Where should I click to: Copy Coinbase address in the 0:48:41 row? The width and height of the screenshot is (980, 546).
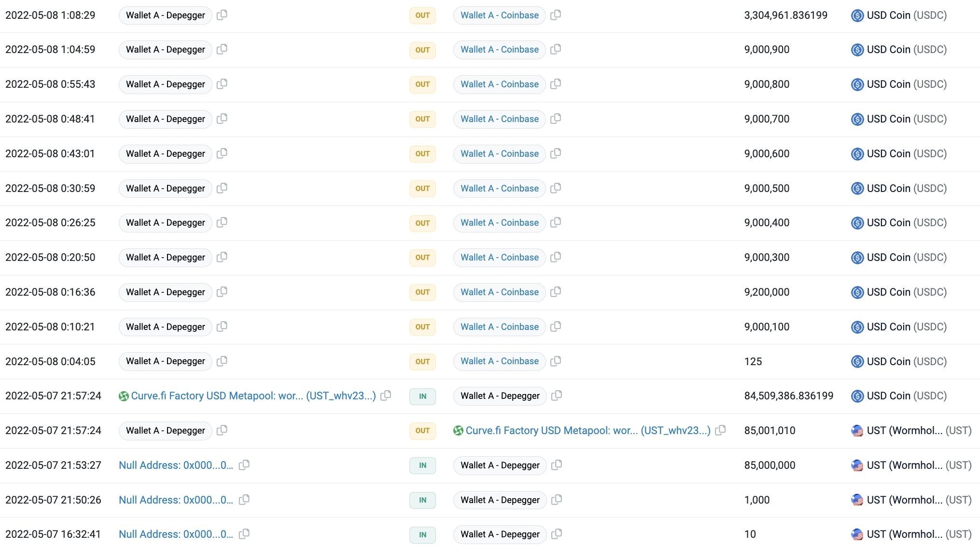(556, 119)
